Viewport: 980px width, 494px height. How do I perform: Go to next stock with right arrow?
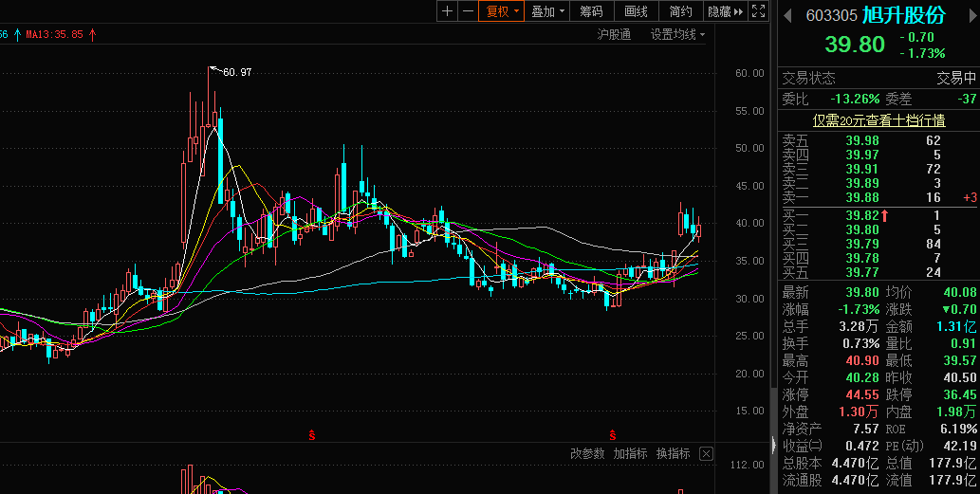tap(967, 15)
